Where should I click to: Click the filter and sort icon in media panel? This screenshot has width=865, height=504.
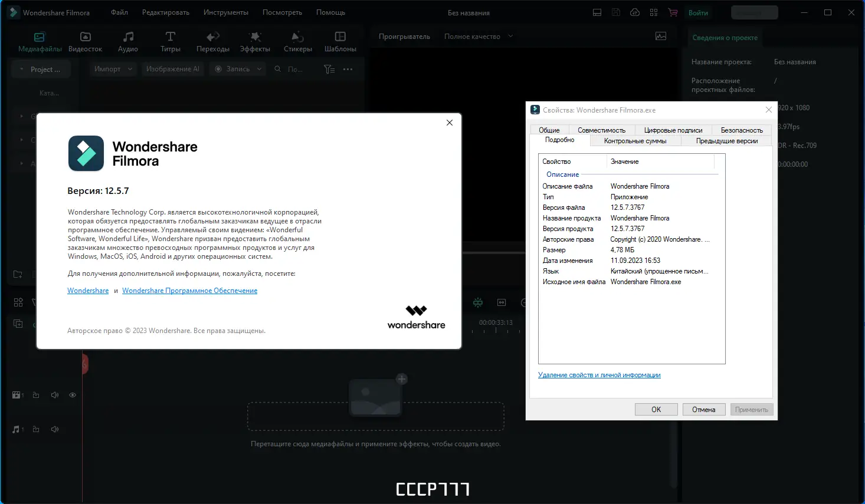point(329,70)
